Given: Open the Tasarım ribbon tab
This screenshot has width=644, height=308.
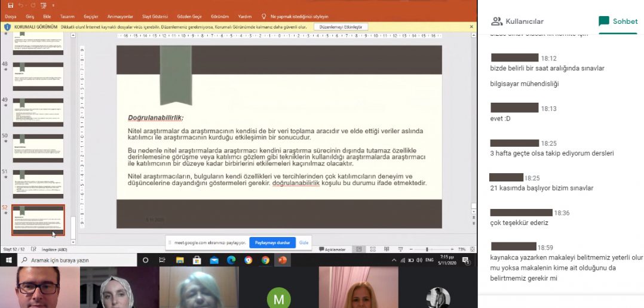Looking at the screenshot, I should tap(67, 17).
